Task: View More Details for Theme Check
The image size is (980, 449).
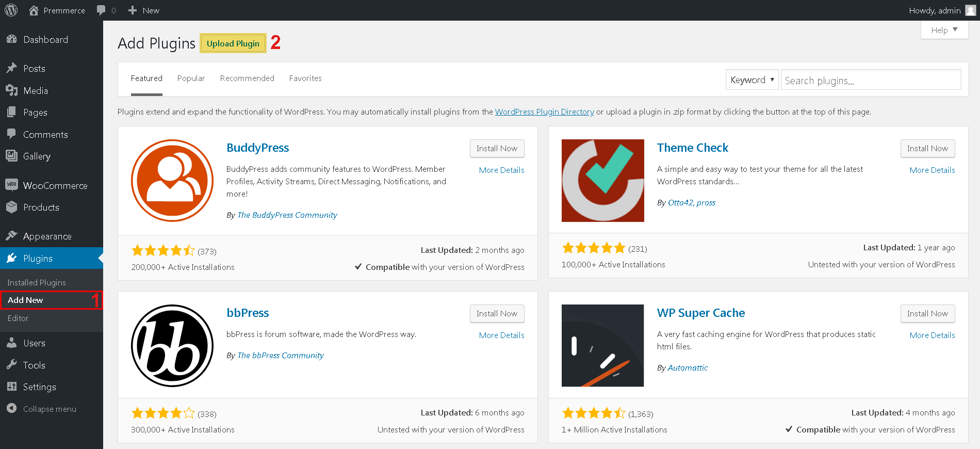Action: pyautogui.click(x=932, y=170)
